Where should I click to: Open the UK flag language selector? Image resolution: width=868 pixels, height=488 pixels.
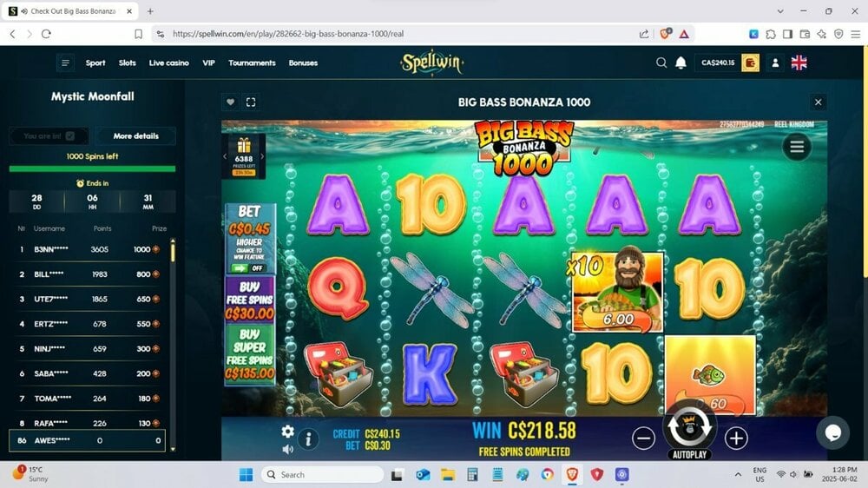pos(799,63)
